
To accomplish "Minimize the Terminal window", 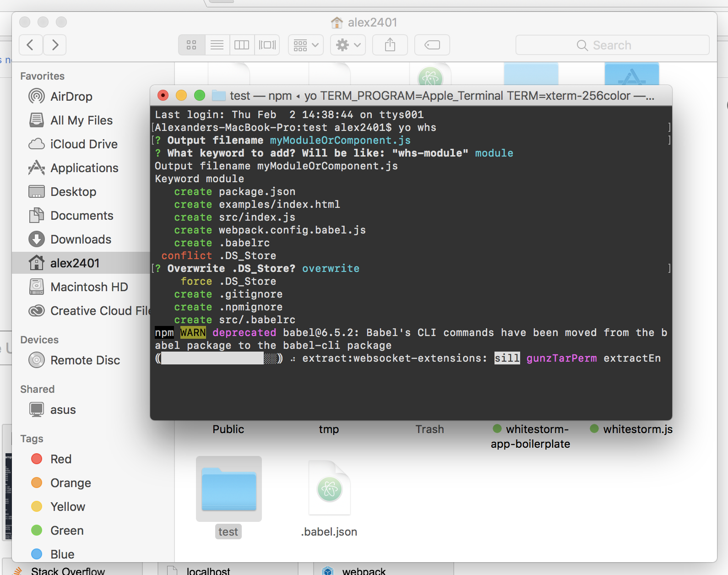I will [181, 95].
